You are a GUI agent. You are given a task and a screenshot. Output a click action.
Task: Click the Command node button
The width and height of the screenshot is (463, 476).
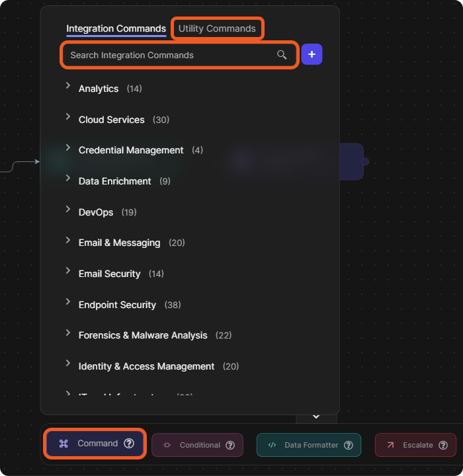(95, 444)
